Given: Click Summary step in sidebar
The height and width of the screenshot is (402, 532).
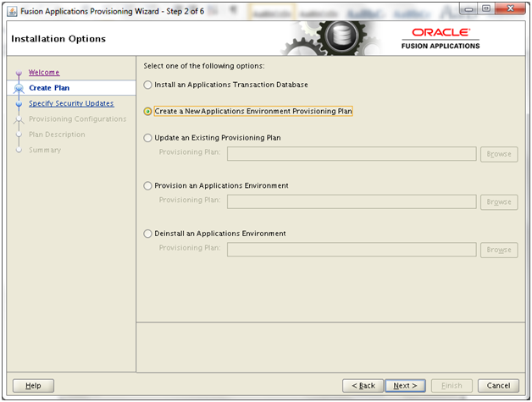Looking at the screenshot, I should (45, 150).
